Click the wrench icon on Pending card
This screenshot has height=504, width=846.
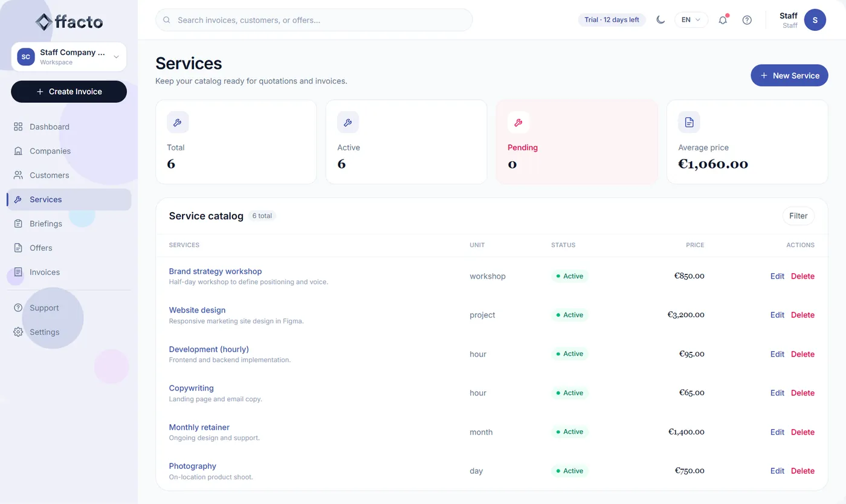click(x=518, y=122)
